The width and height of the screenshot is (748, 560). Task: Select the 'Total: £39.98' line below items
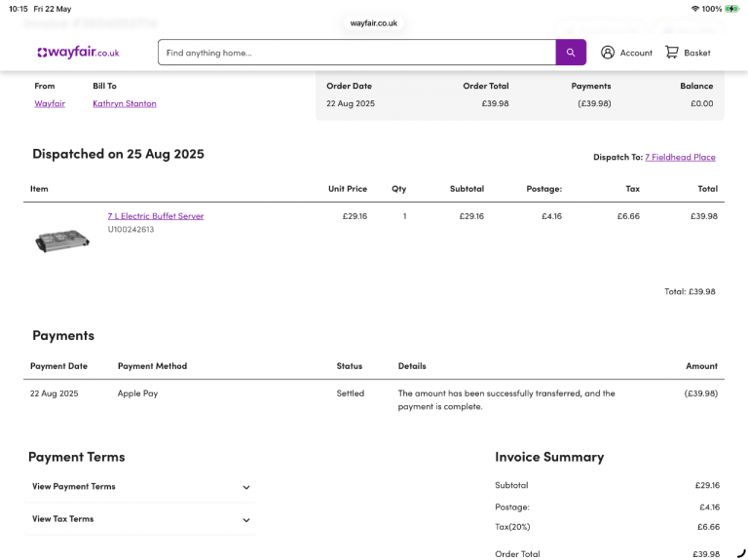pos(690,291)
